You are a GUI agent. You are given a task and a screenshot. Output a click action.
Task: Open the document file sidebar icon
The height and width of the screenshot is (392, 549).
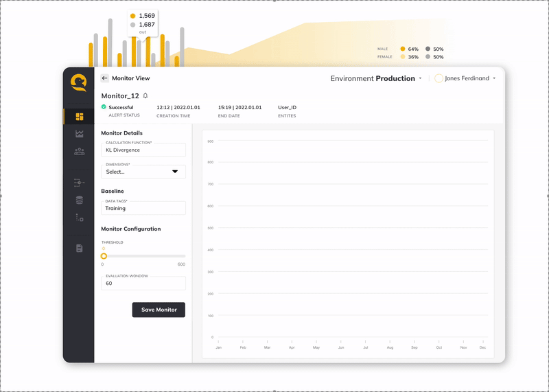[80, 248]
